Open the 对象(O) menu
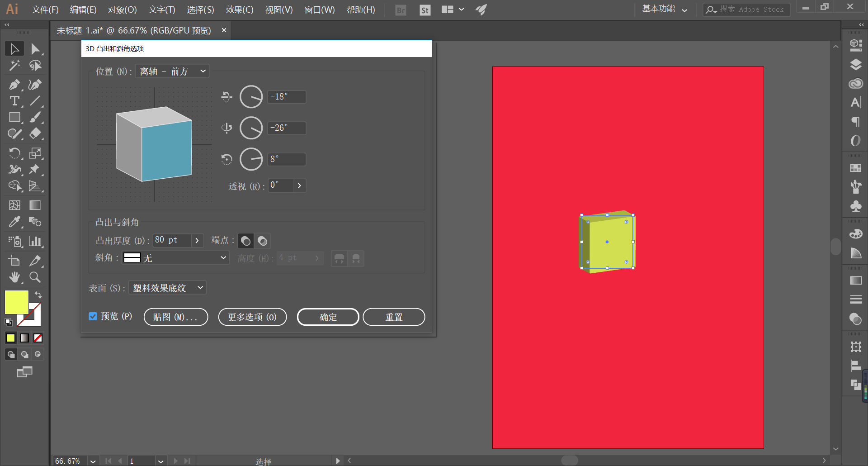The width and height of the screenshot is (868, 466). point(122,10)
